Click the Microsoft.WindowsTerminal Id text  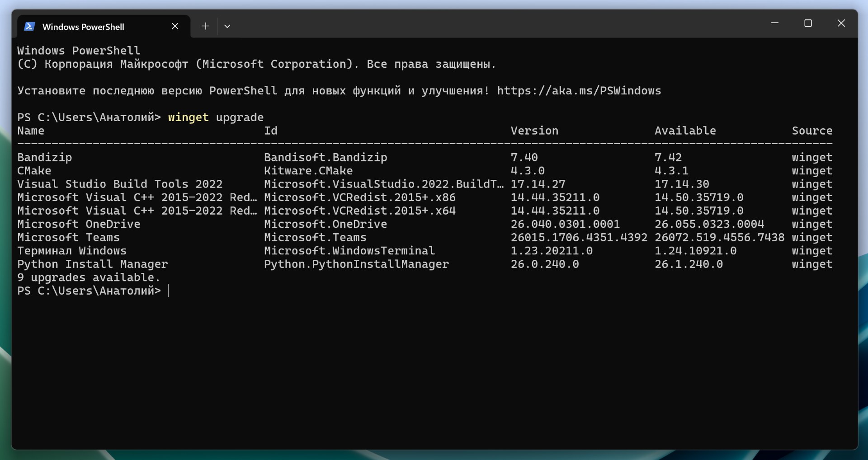pos(349,251)
